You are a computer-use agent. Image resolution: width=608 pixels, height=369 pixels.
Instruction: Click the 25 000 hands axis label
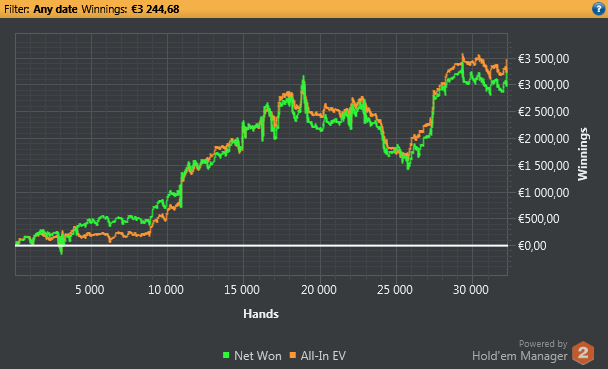pyautogui.click(x=395, y=290)
